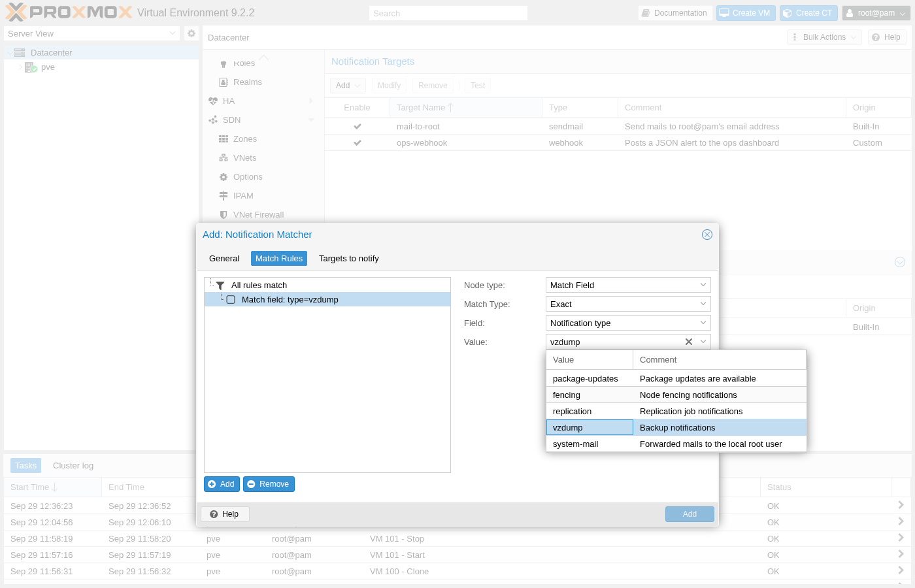Click the VNet Firewall shield icon

pyautogui.click(x=224, y=215)
